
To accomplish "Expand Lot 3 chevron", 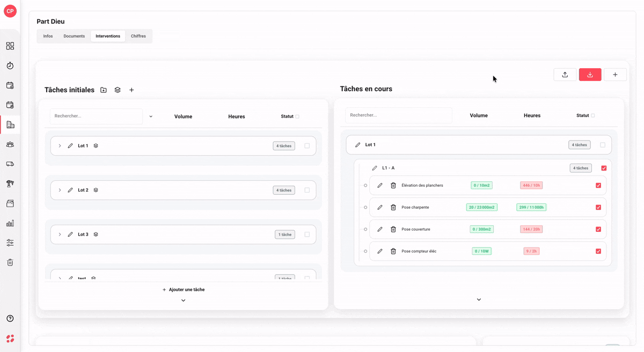I will coord(60,234).
